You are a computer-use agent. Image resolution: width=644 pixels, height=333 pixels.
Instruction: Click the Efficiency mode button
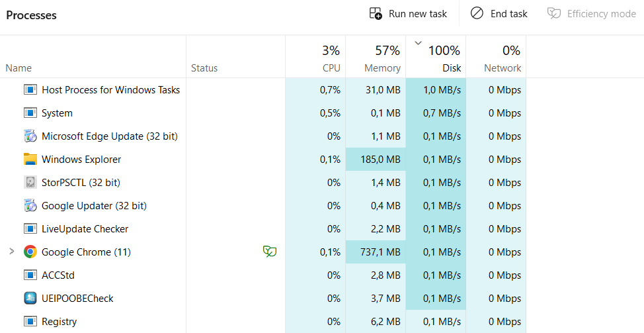[592, 13]
